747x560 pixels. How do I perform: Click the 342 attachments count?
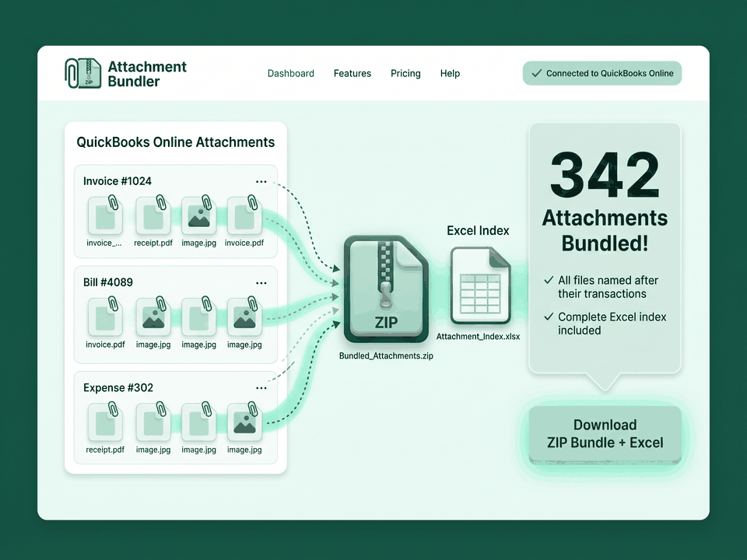[605, 175]
